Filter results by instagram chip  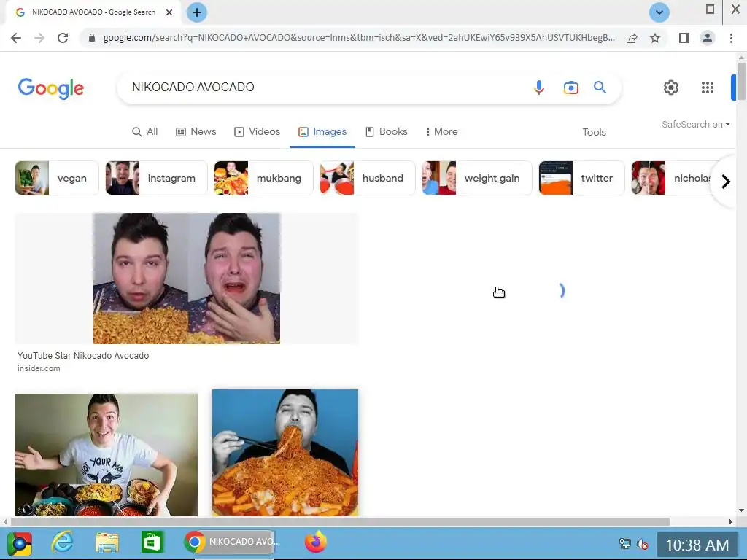pyautogui.click(x=156, y=178)
